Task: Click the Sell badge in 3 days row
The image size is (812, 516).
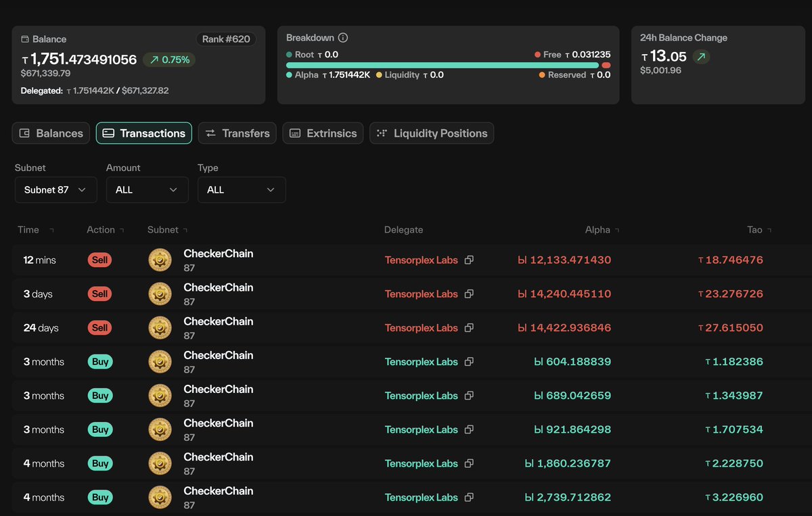Action: 100,294
